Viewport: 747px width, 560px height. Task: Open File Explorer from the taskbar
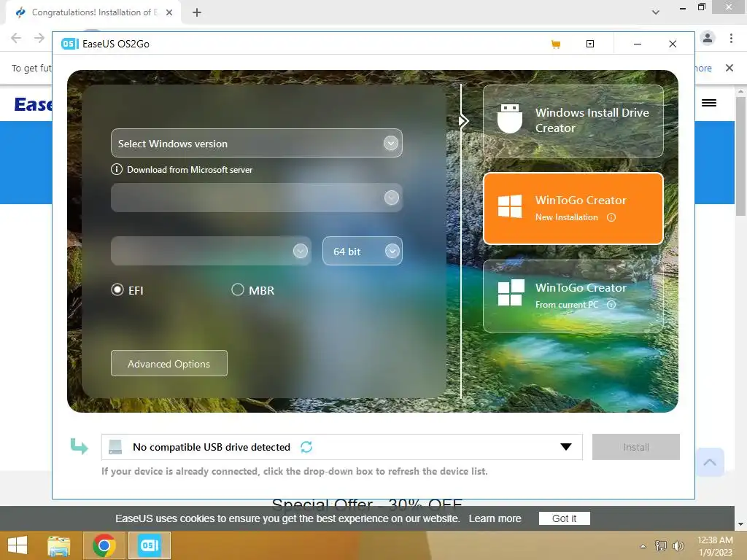tap(59, 545)
